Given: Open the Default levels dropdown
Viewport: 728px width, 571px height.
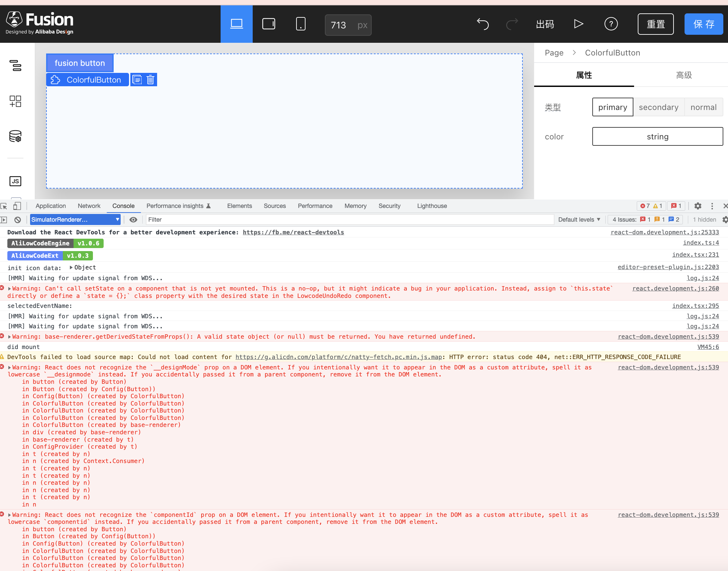Looking at the screenshot, I should pos(579,220).
